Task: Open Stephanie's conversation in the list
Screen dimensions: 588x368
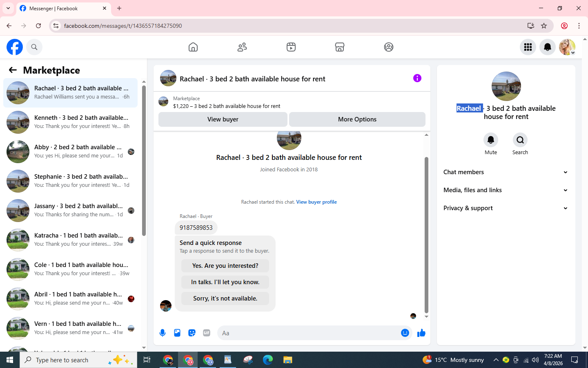Action: (x=70, y=181)
